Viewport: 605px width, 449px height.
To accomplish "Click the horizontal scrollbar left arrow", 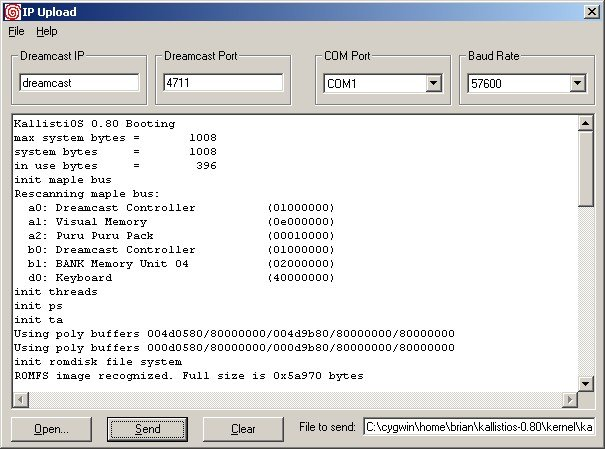I will 21,400.
